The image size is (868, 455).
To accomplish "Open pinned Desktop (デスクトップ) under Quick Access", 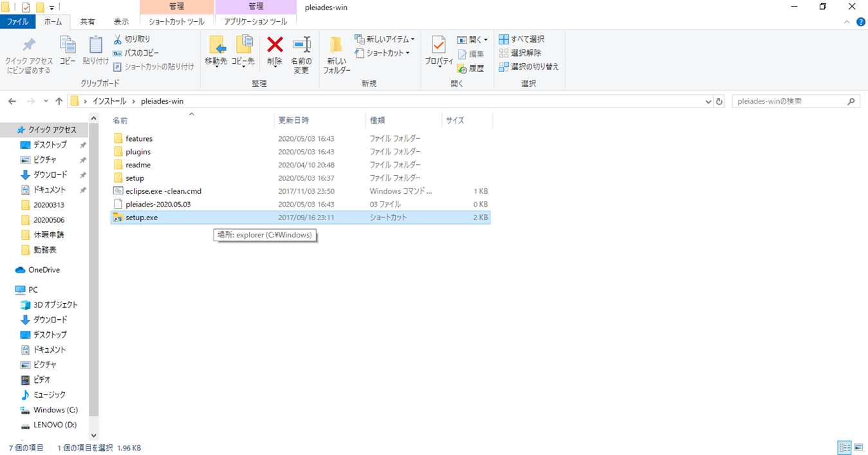I will pos(45,145).
